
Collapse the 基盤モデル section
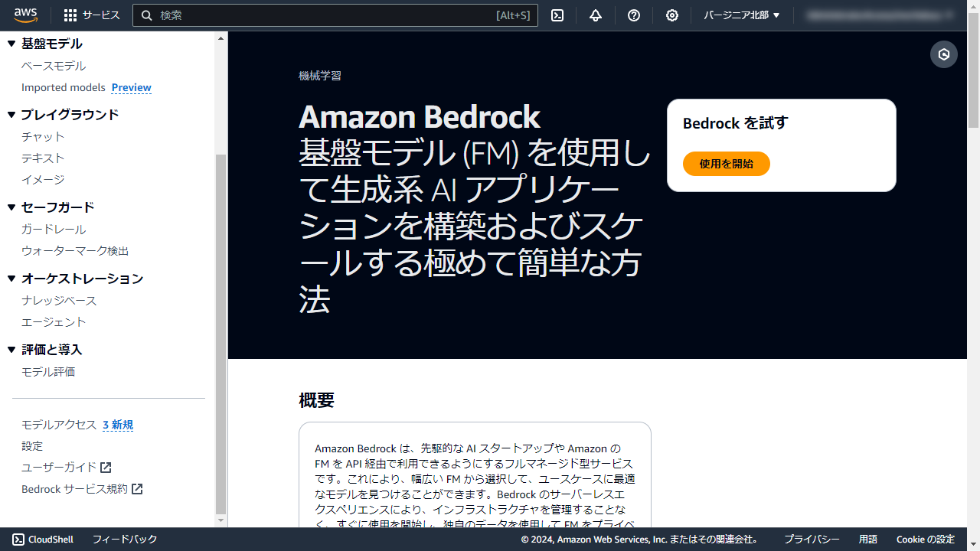pyautogui.click(x=11, y=44)
